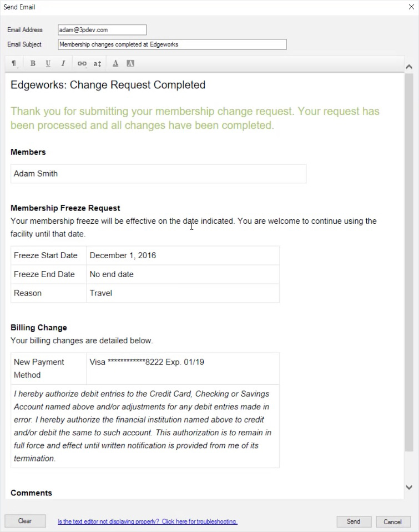Cancel the Send Email dialog
419x532 pixels.
point(392,521)
